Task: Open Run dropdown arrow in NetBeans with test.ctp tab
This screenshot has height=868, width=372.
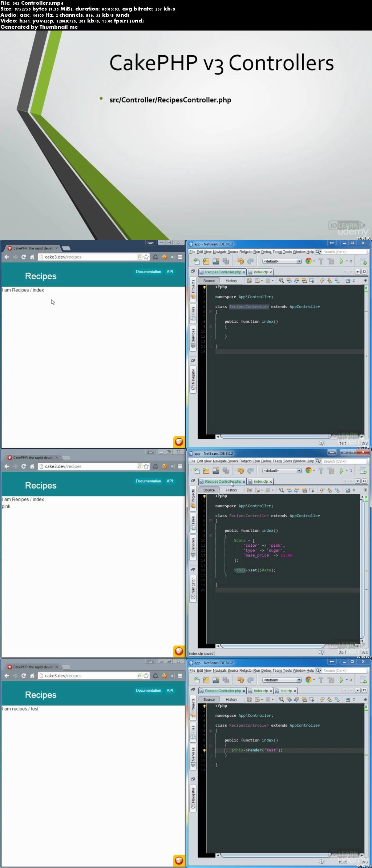Action: (x=347, y=680)
